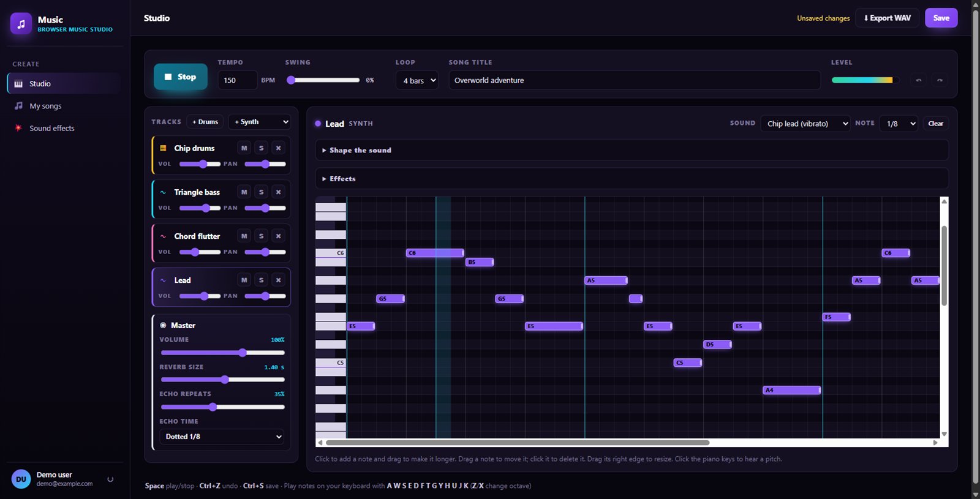
Task: Mute the Triangle bass track
Action: (x=244, y=192)
